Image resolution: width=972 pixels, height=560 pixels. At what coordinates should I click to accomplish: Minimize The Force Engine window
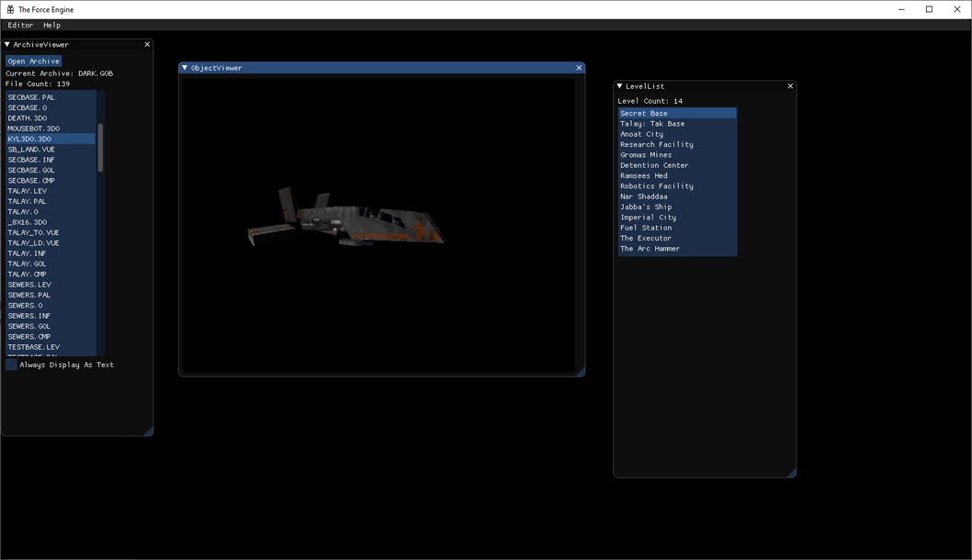click(x=901, y=9)
